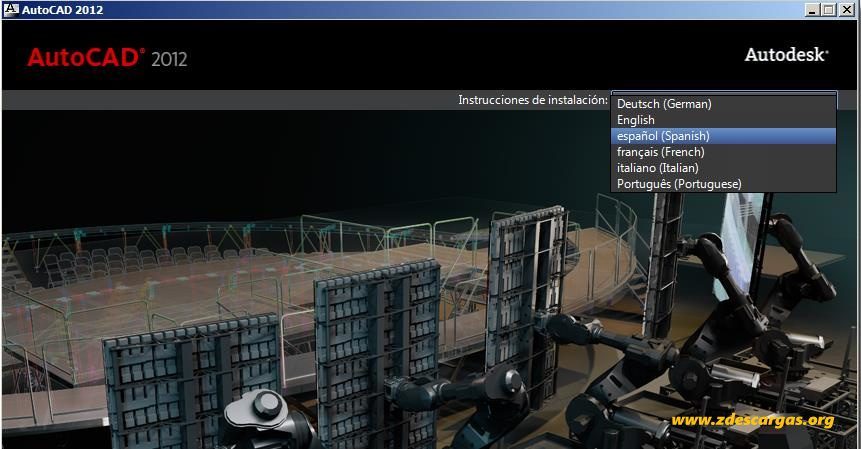Screen dimensions: 861x449
Task: Minimize the AutoCAD 2012 installer window
Action: tap(813, 9)
